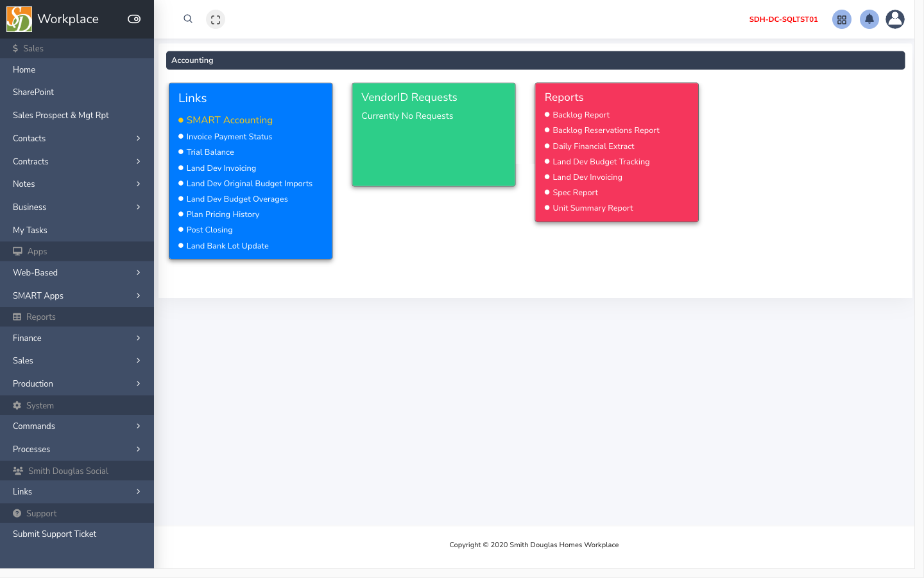Open Backlog Reservations Report

(x=606, y=130)
